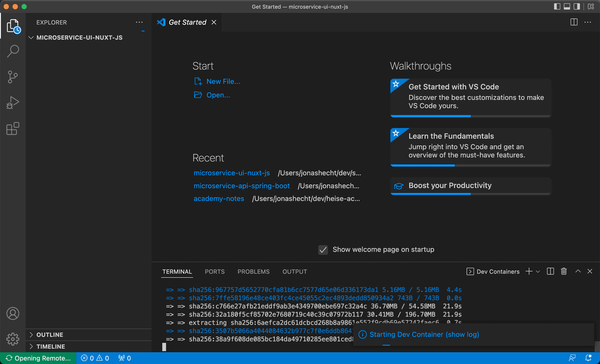Image resolution: width=600 pixels, height=364 pixels.
Task: Open recent microservice-api-spring-boot project
Action: 241,186
